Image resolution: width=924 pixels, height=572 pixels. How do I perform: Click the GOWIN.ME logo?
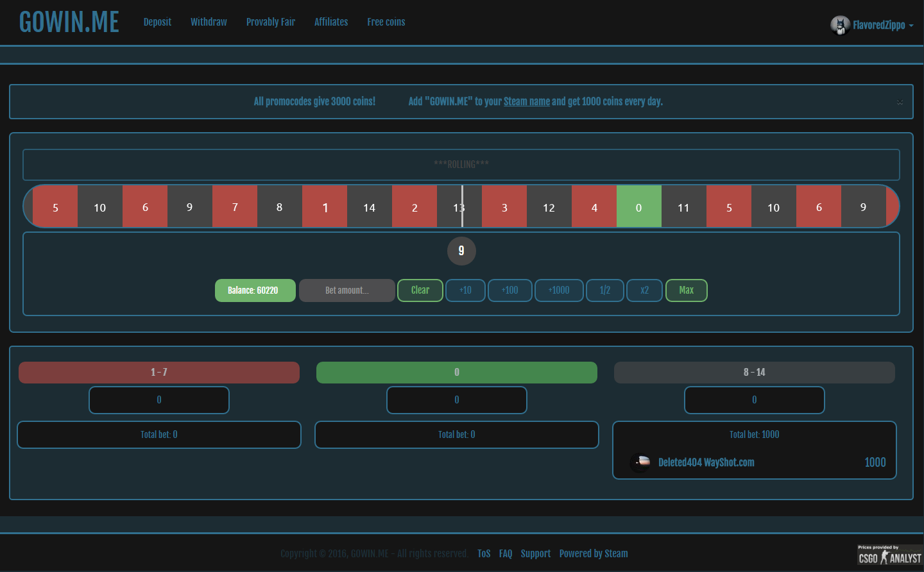pyautogui.click(x=69, y=22)
